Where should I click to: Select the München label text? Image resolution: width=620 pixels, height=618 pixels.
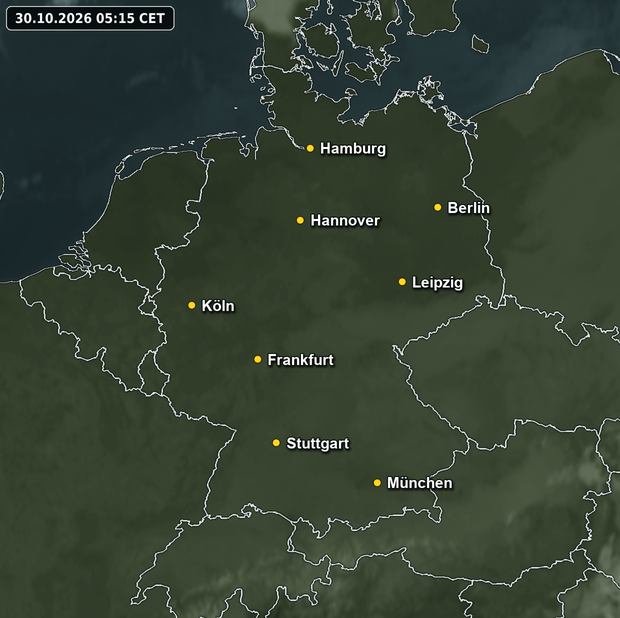coord(419,483)
